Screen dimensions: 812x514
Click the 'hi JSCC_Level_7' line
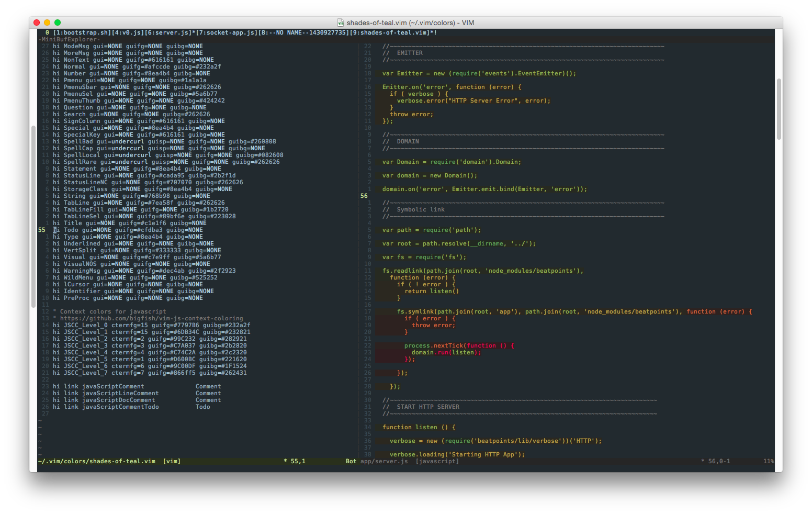point(150,373)
